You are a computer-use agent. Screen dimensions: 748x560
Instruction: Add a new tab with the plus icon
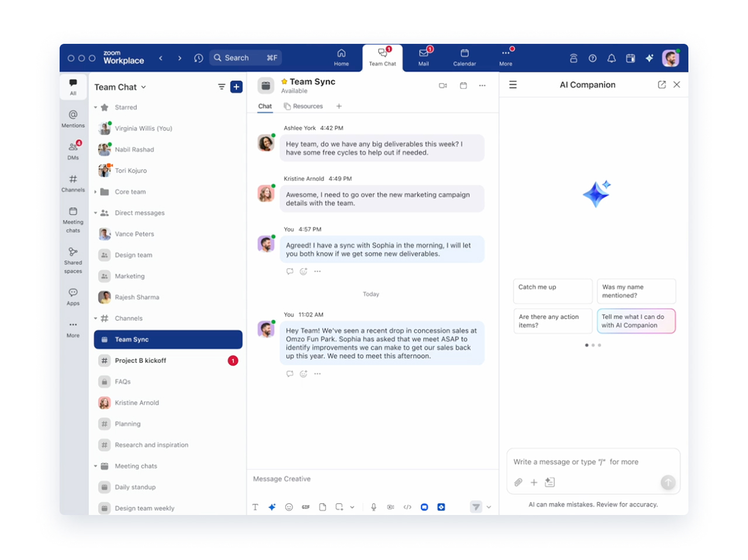tap(339, 106)
